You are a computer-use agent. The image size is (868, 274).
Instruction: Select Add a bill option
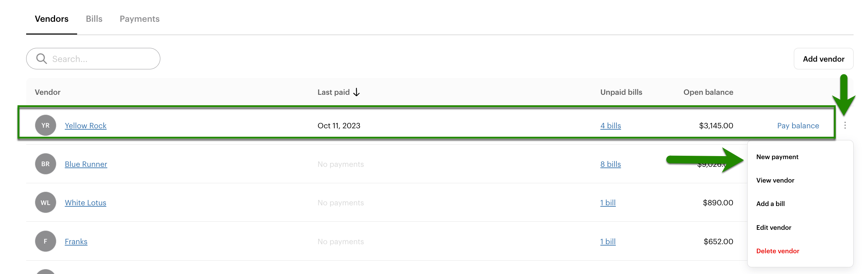point(770,204)
